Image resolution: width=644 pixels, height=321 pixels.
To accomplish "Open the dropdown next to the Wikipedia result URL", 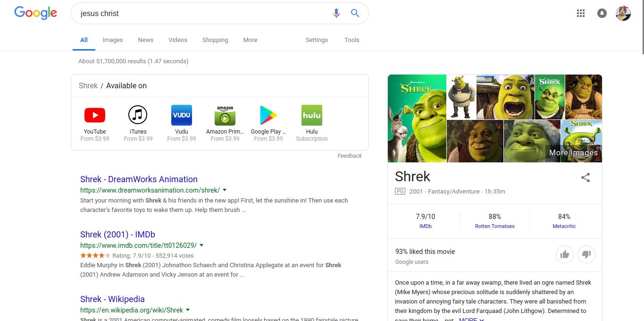I will point(188,310).
